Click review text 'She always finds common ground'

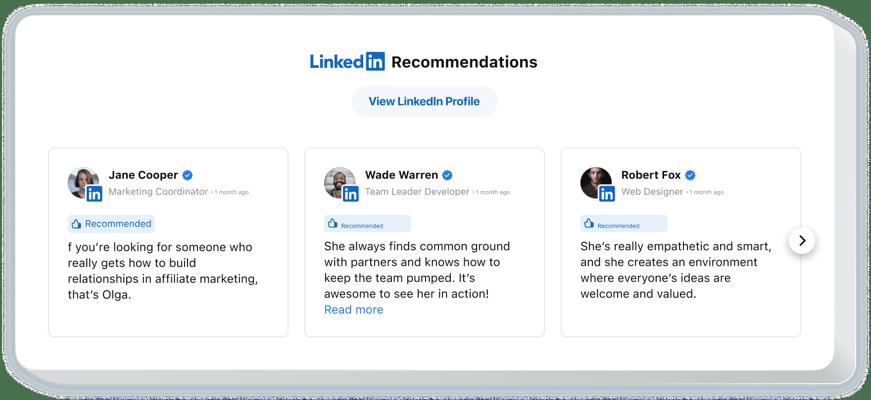[417, 270]
